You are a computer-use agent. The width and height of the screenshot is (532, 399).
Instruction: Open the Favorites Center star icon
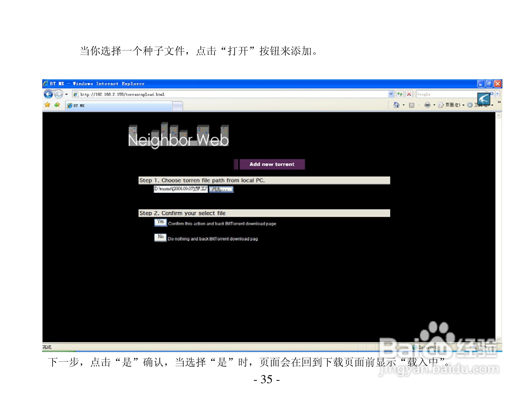pyautogui.click(x=47, y=105)
